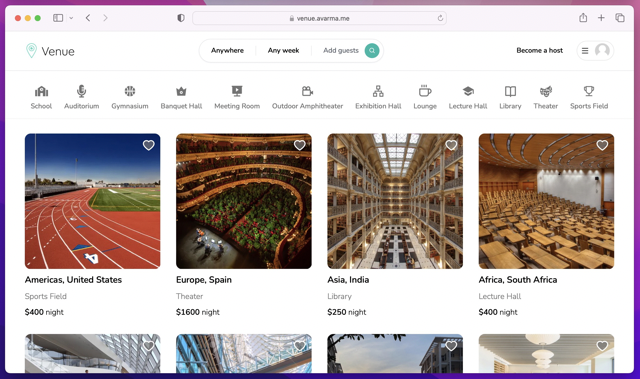This screenshot has height=379, width=640.
Task: Open the Anywhere location selector
Action: (x=227, y=50)
